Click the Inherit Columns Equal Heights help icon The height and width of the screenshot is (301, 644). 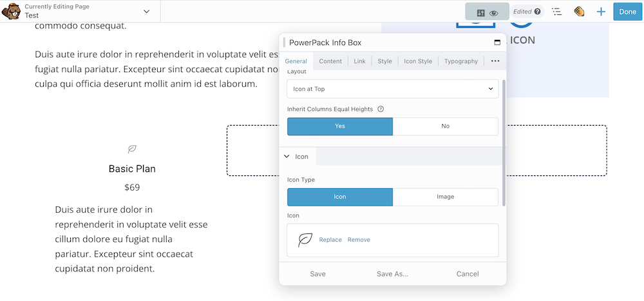click(381, 109)
